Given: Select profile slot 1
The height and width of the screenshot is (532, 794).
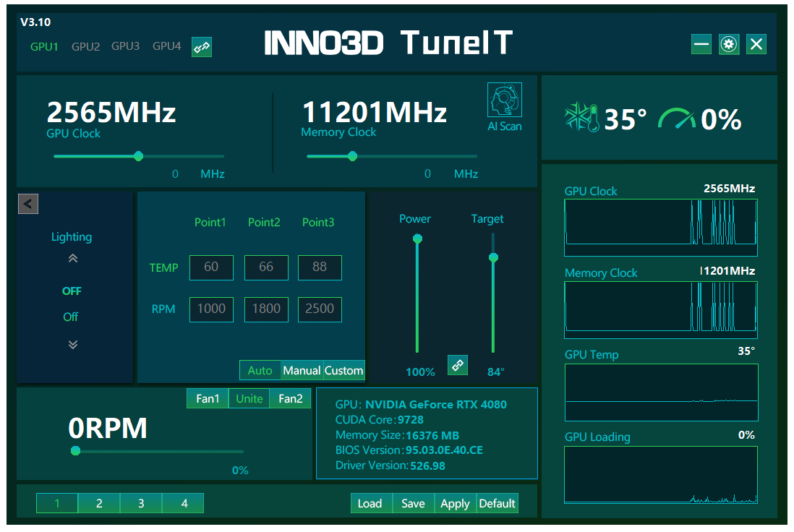Looking at the screenshot, I should [x=57, y=504].
